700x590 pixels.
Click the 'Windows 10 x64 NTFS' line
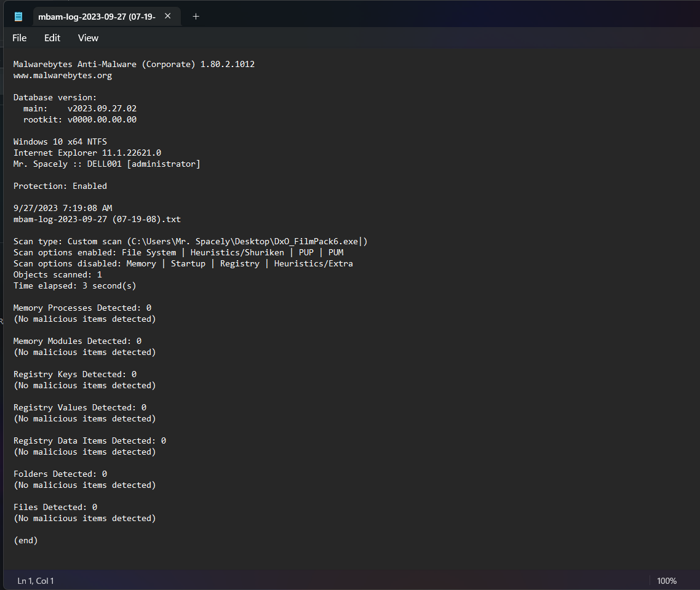pos(60,142)
